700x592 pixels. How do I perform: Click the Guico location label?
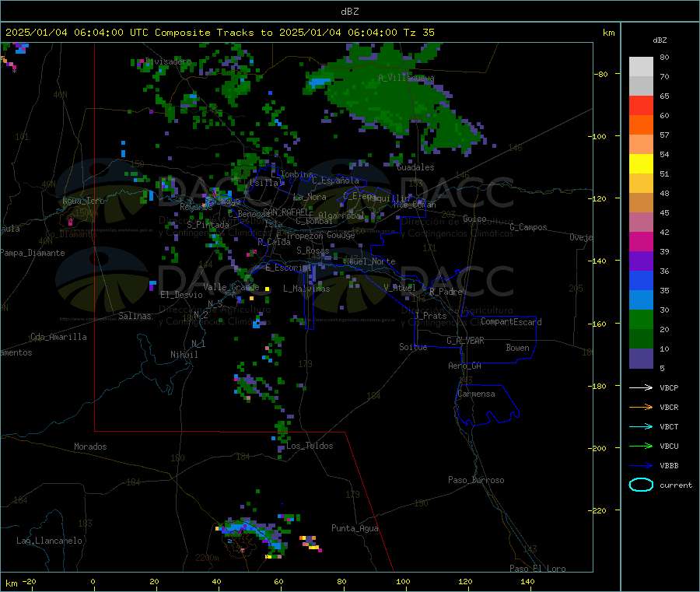[474, 219]
